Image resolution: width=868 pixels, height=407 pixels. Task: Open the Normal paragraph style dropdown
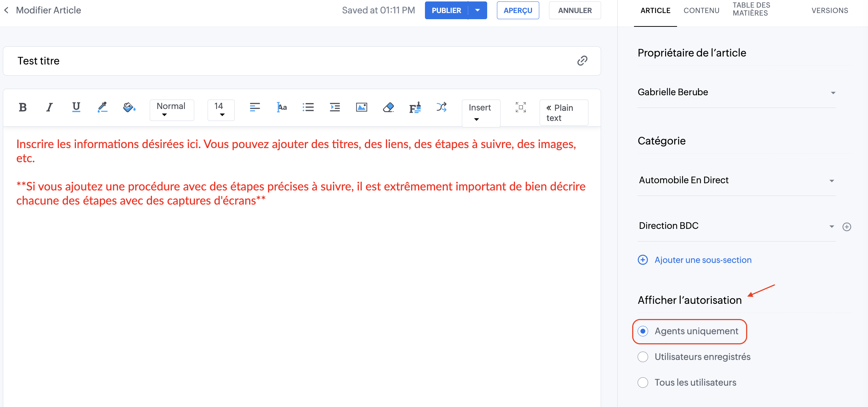171,110
